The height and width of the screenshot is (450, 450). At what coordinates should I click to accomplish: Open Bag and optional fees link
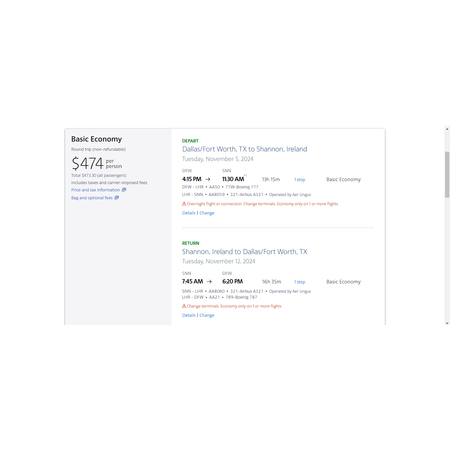[92, 198]
